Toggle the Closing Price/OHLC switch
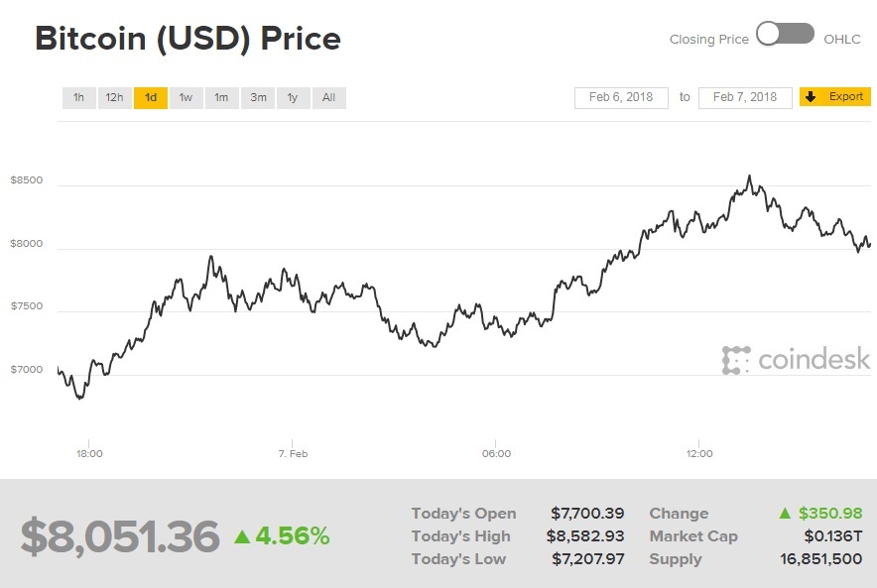 [785, 36]
